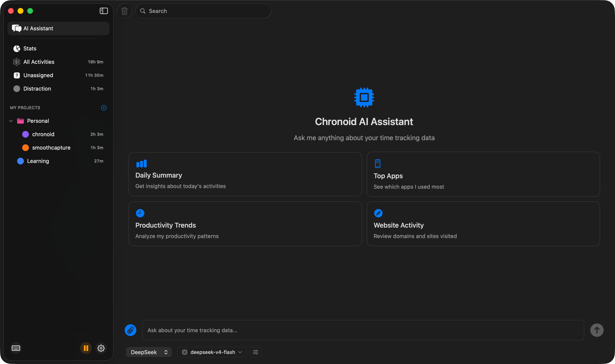Open the keyboard shortcuts icon
This screenshot has height=364, width=615.
(16, 348)
